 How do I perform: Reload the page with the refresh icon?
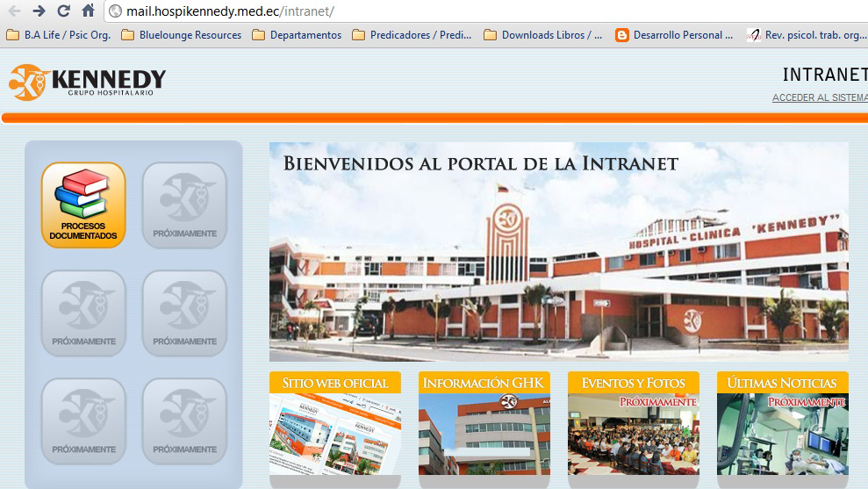point(63,11)
